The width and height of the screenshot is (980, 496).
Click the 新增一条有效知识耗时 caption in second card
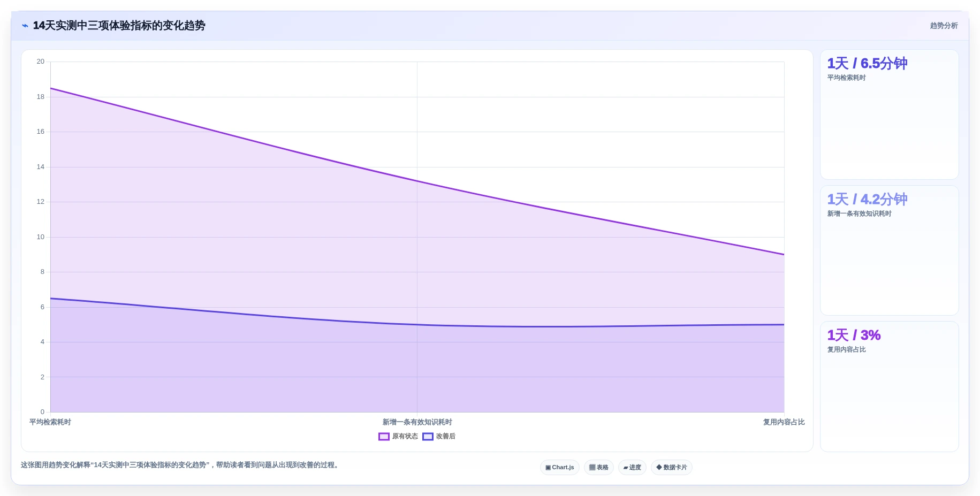[859, 214]
